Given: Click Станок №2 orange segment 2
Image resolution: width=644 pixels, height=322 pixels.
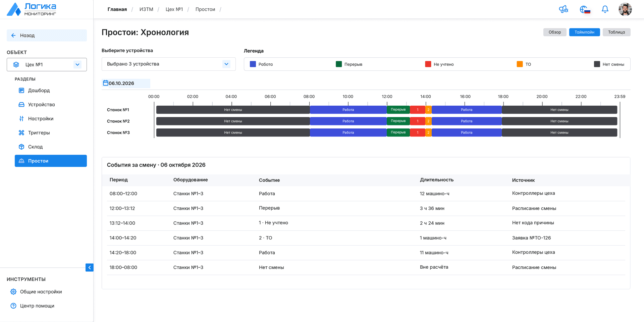Looking at the screenshot, I should point(428,121).
